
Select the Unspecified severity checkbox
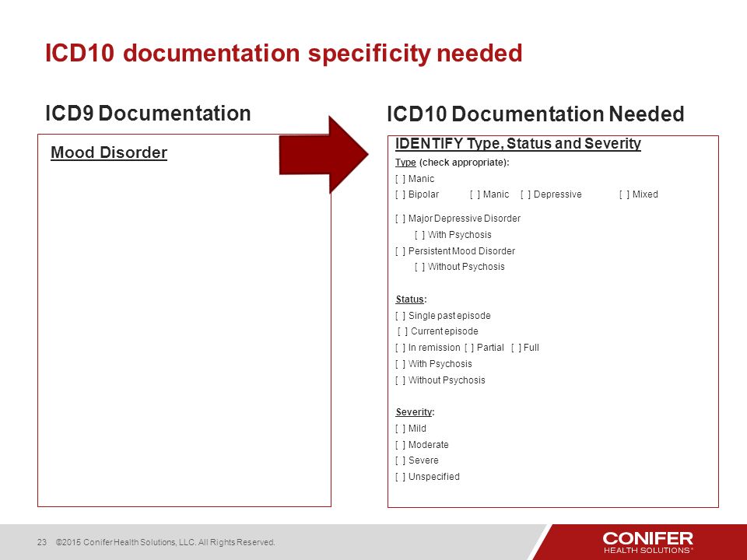click(400, 477)
